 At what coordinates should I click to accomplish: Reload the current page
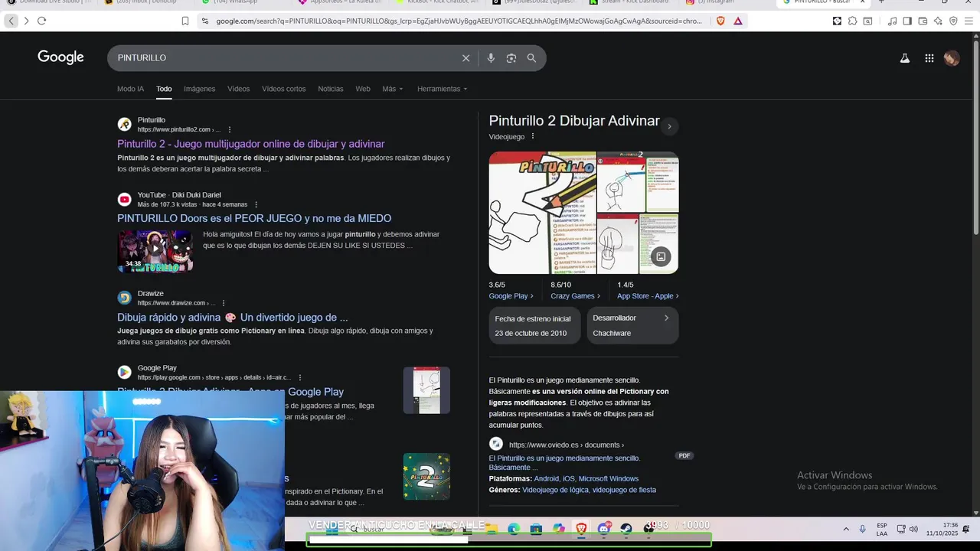pos(41,21)
